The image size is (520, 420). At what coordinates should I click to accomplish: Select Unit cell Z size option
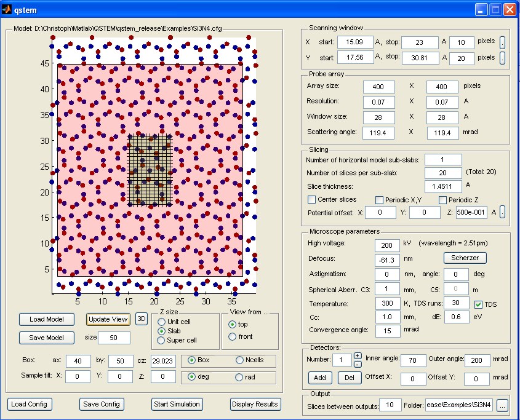(x=161, y=322)
